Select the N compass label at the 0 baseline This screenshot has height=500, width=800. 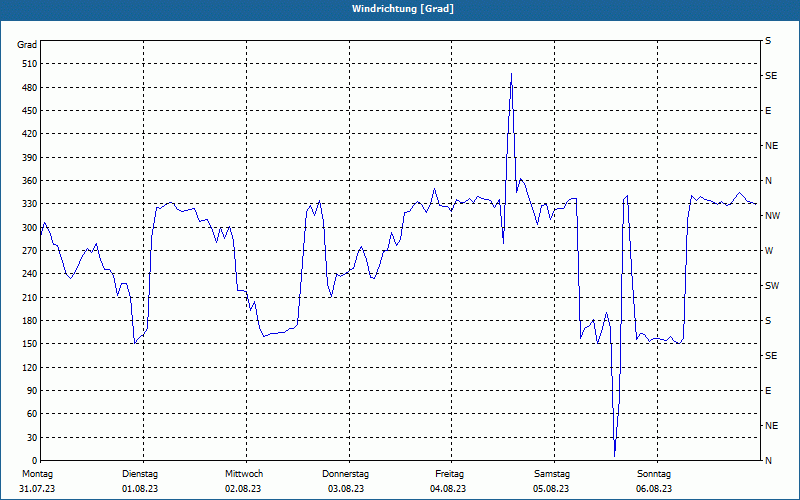[768, 461]
